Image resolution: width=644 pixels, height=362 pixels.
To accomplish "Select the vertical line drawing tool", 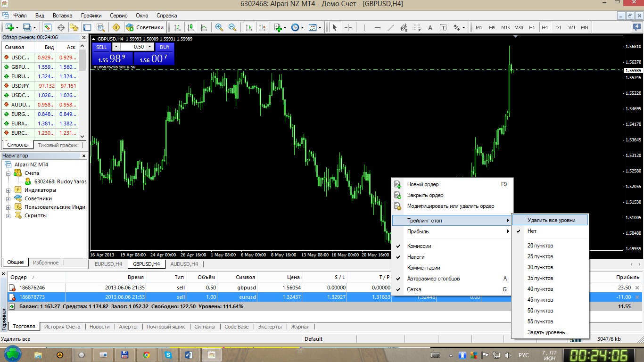I will [363, 27].
